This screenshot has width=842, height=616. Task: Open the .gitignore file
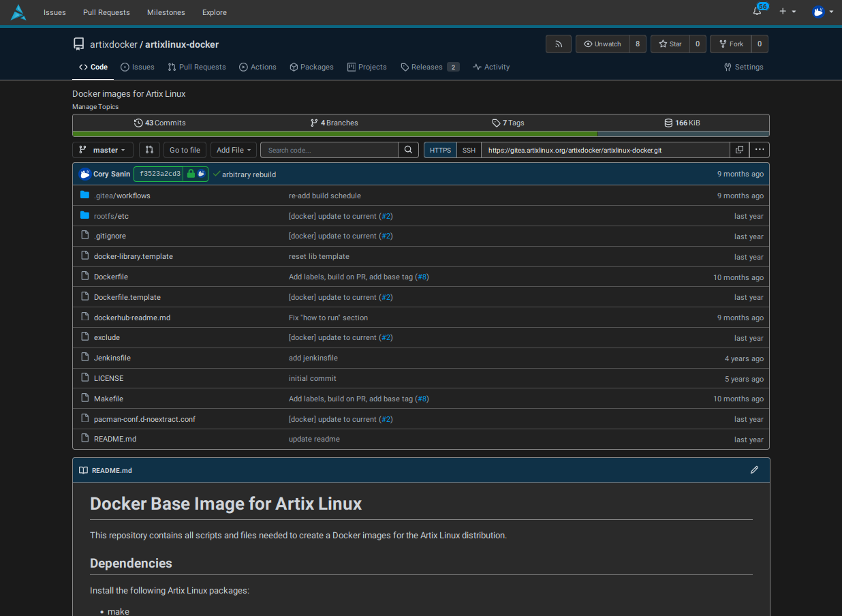point(110,236)
